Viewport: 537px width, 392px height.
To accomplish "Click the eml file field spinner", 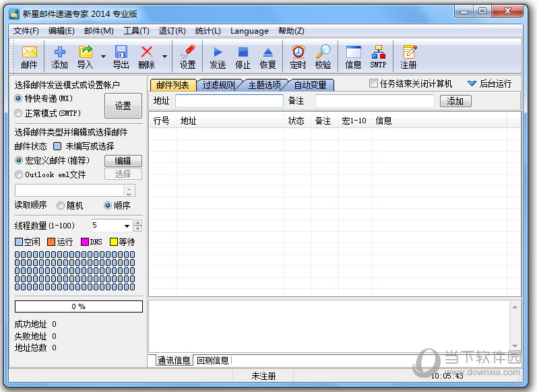I will tap(129, 191).
